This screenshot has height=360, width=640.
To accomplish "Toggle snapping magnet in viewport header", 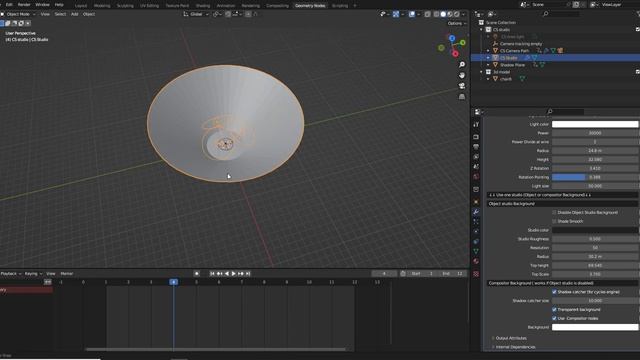I will click(x=228, y=14).
